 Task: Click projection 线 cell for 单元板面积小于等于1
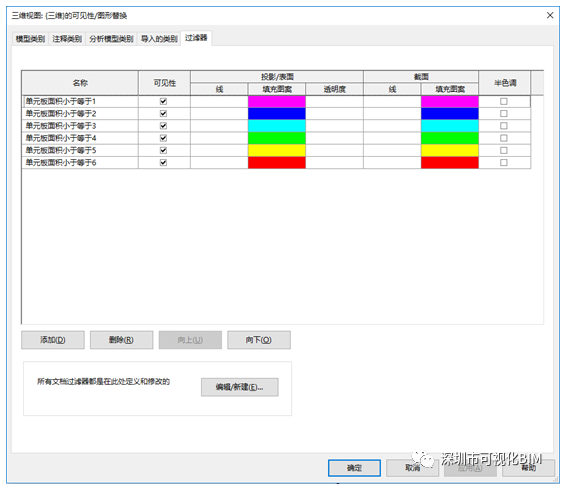219,101
